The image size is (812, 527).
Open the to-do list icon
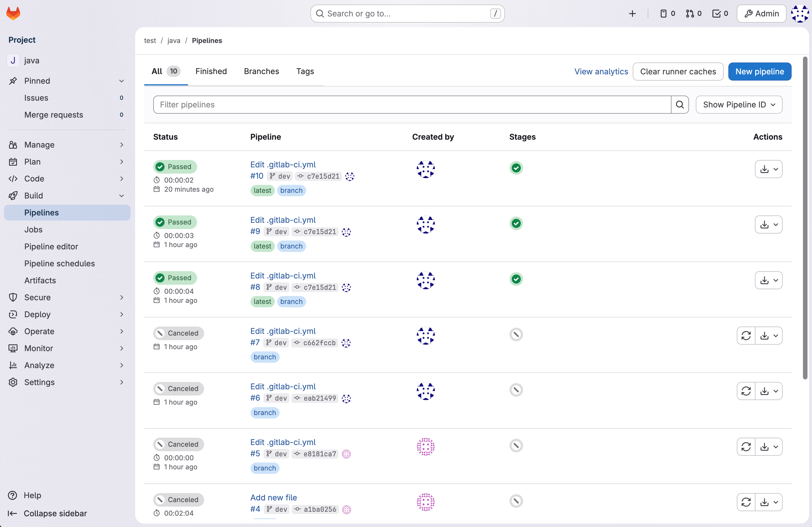click(x=720, y=13)
